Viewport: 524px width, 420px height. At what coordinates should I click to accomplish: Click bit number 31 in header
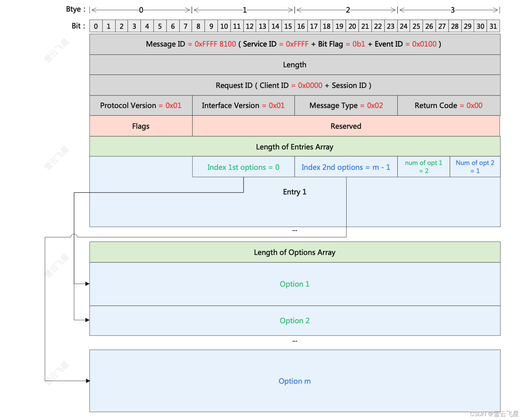[493, 26]
